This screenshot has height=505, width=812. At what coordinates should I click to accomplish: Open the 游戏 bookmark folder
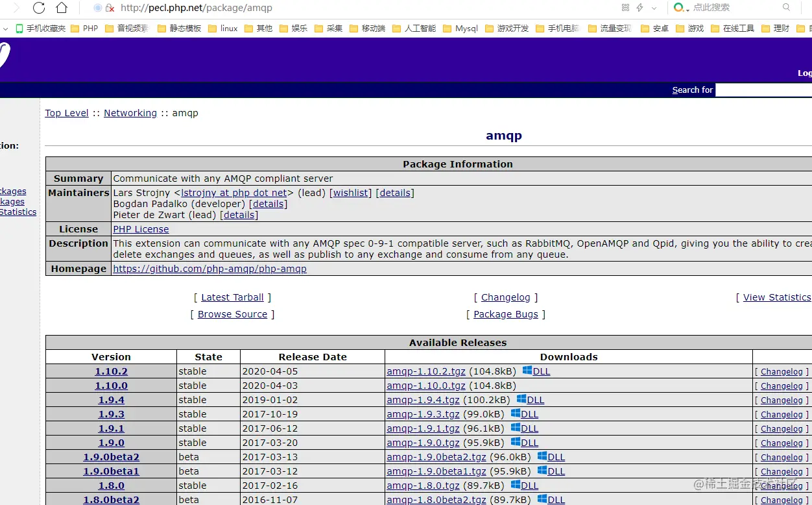(690, 29)
